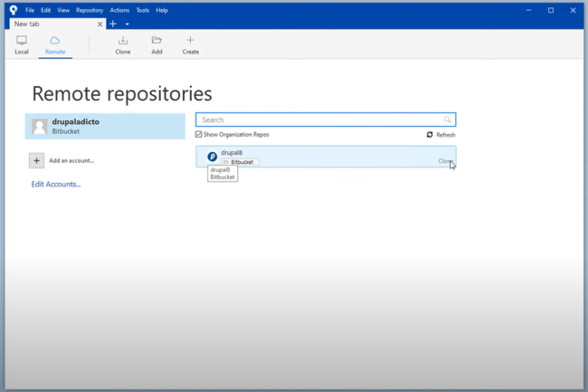Image resolution: width=588 pixels, height=392 pixels.
Task: Click the search magnifier icon
Action: point(447,120)
